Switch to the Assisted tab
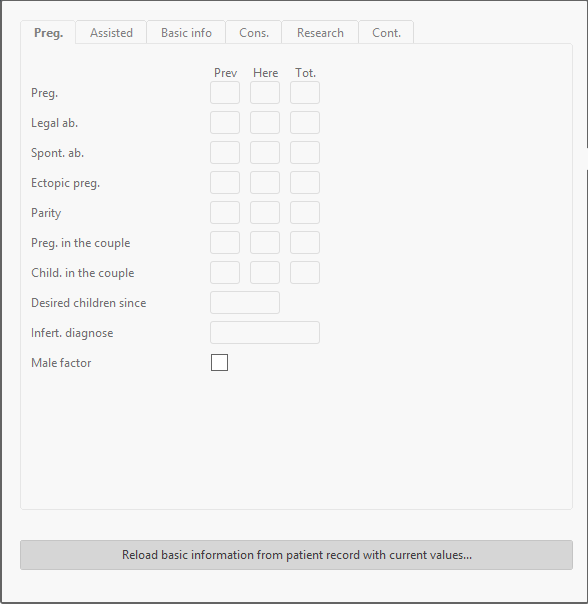This screenshot has height=604, width=588. [x=111, y=32]
